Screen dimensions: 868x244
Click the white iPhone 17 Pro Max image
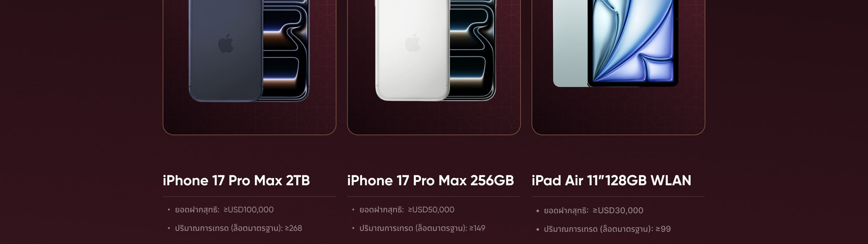[435, 51]
